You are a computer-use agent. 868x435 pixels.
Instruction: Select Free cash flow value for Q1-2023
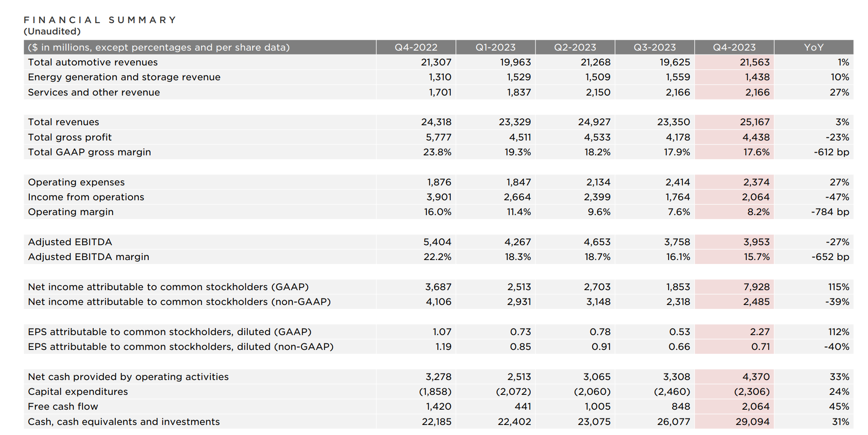tap(523, 407)
